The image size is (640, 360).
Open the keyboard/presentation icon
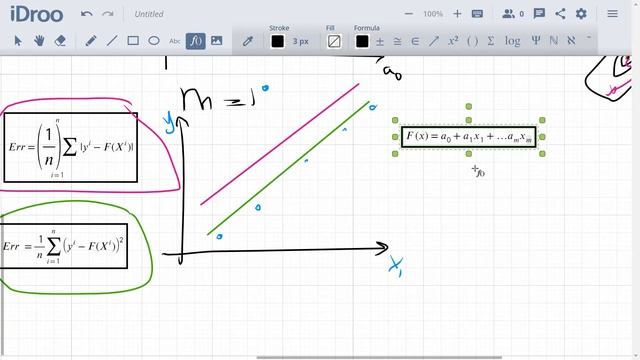pyautogui.click(x=477, y=14)
